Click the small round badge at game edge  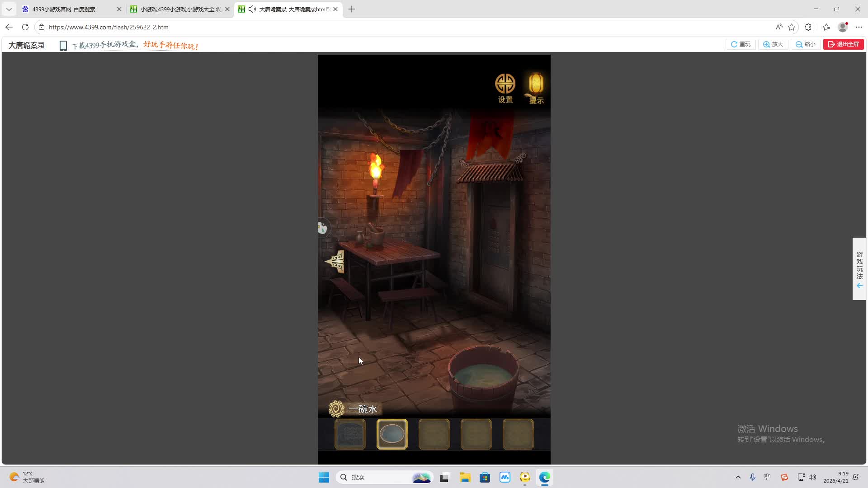click(322, 228)
